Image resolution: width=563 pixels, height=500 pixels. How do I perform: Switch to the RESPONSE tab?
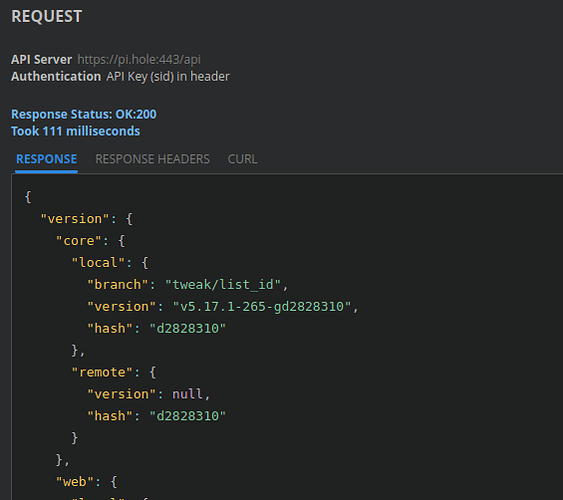tap(46, 159)
